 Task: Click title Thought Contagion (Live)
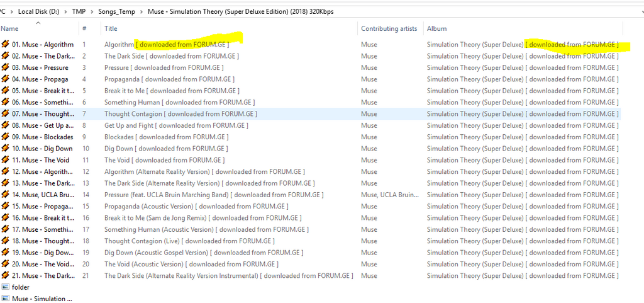[x=190, y=241]
